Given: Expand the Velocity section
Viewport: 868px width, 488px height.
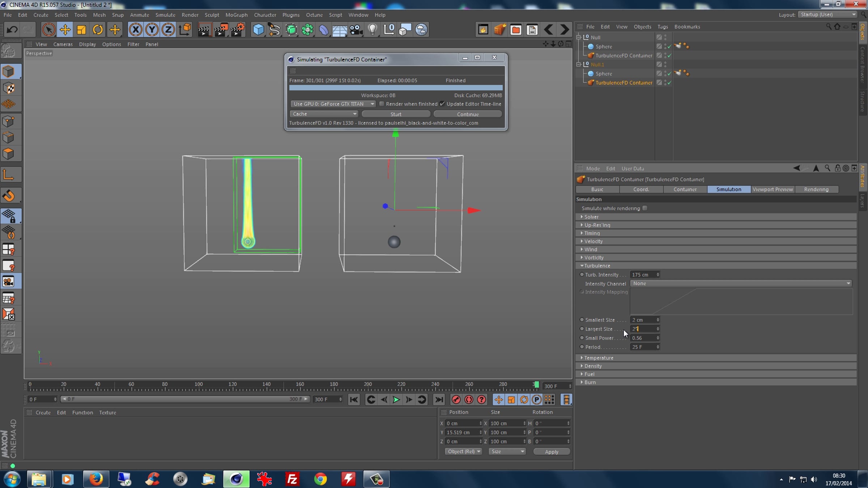Looking at the screenshot, I should coord(716,241).
